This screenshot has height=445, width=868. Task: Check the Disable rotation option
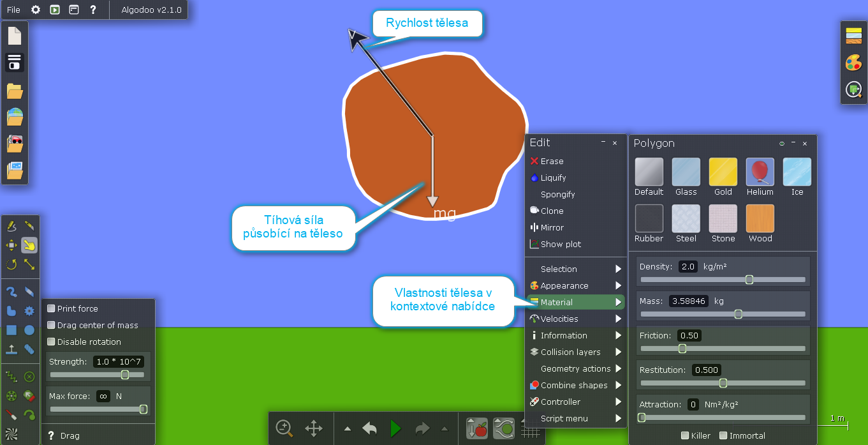pos(52,342)
